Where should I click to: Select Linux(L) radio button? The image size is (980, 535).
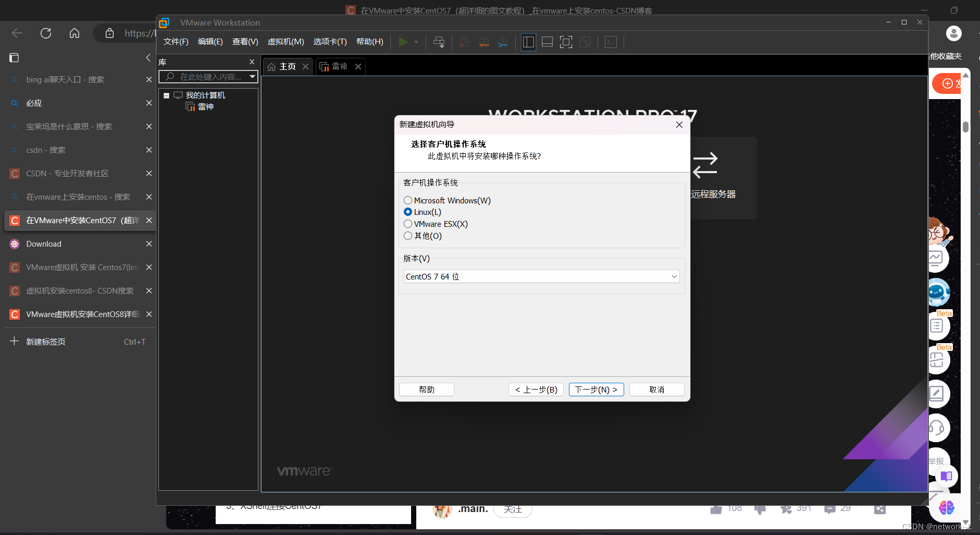point(408,212)
